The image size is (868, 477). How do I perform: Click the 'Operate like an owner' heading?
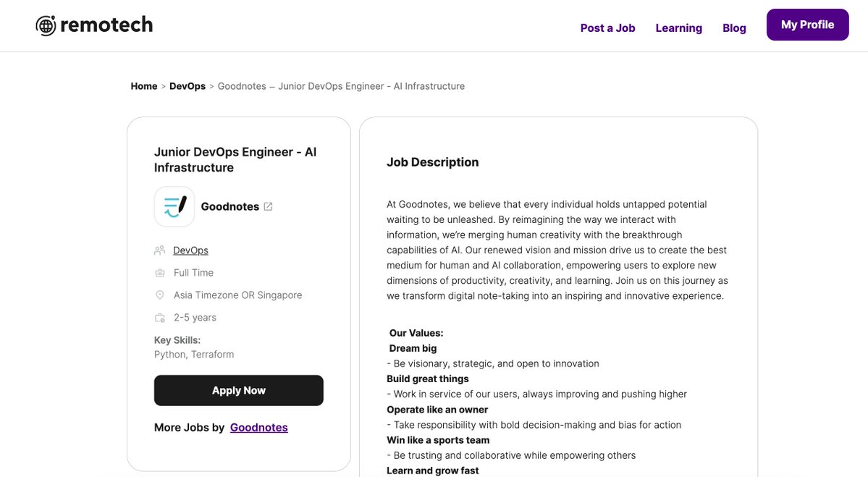pyautogui.click(x=437, y=410)
